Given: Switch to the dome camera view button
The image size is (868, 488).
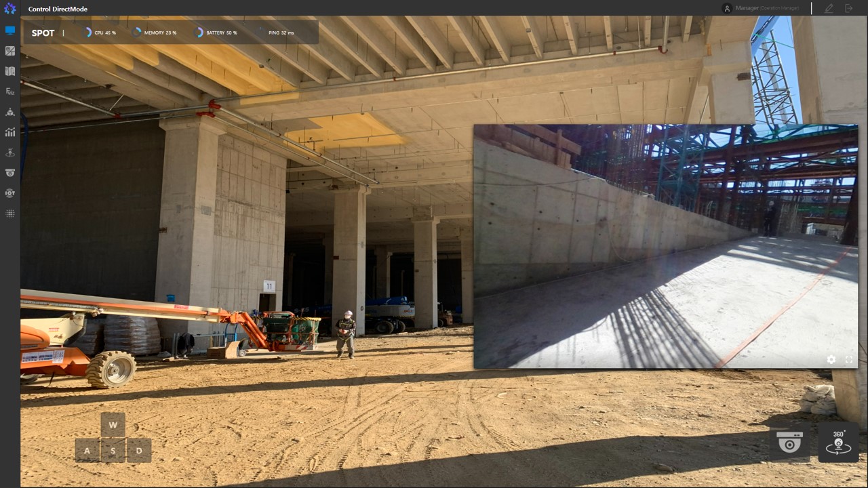Looking at the screenshot, I should point(789,442).
